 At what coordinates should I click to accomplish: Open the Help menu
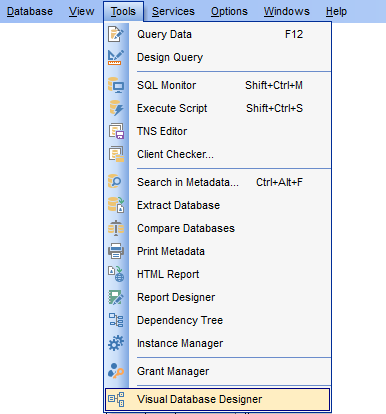[x=336, y=11]
